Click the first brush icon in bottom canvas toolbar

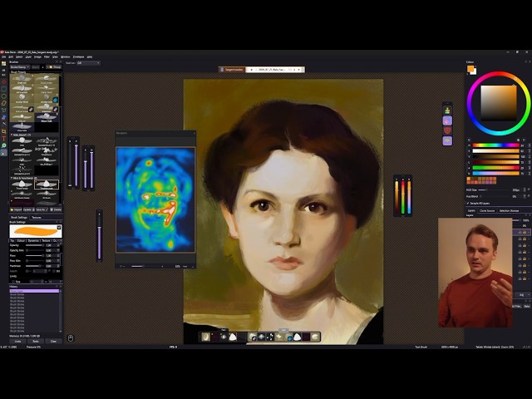click(x=205, y=337)
